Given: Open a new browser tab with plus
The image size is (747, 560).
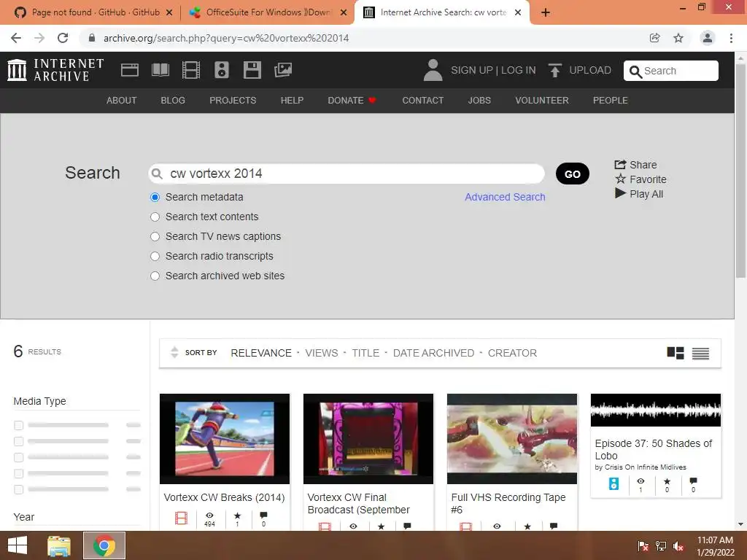Looking at the screenshot, I should point(546,12).
